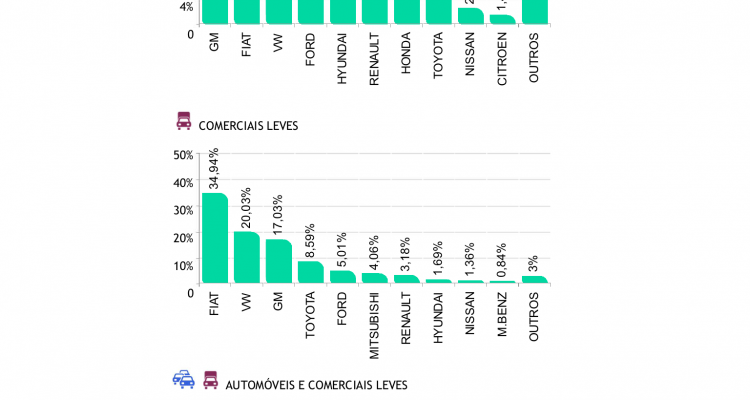
Task: Click the VW bar showing 20,03%
Action: (246, 258)
